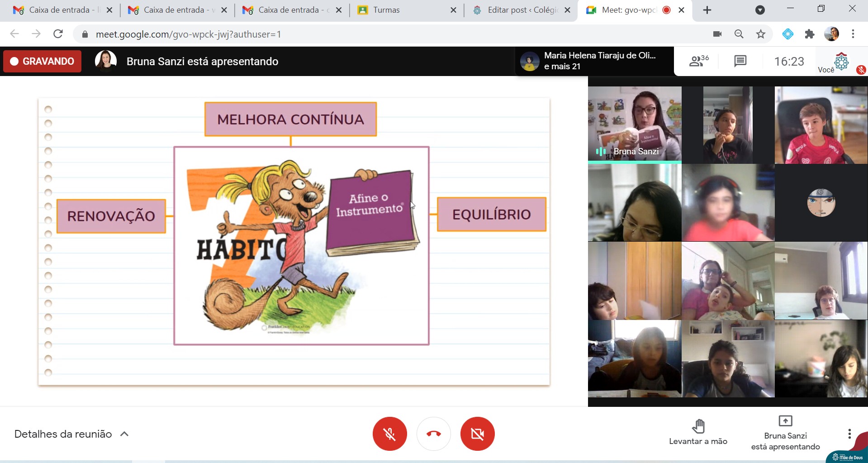Viewport: 868px width, 463px height.
Task: Expand Detalhes da reunião chevron
Action: click(x=124, y=434)
